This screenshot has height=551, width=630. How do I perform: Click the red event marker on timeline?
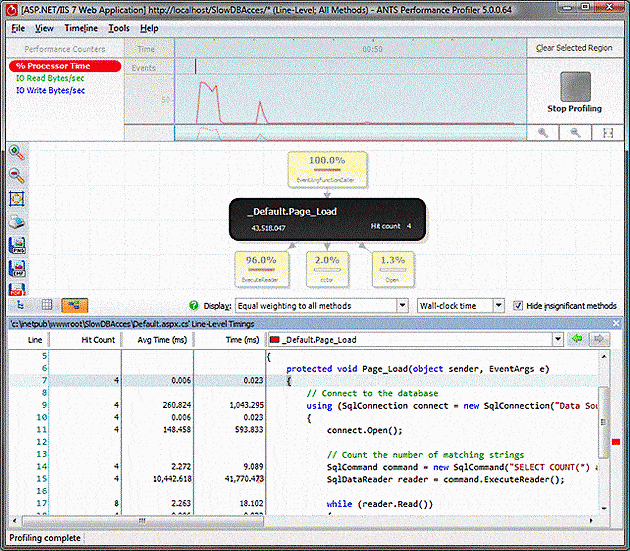click(x=196, y=66)
